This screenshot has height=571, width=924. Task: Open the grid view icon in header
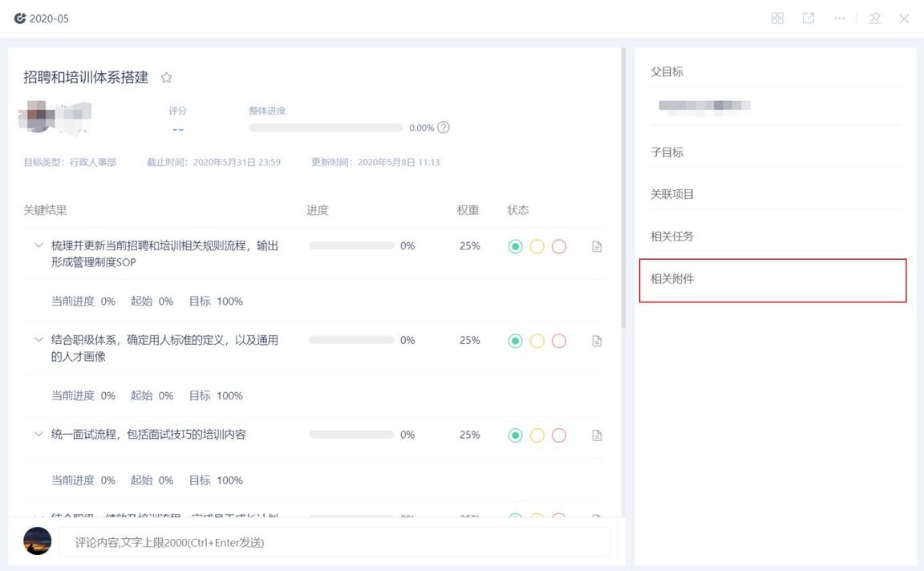tap(777, 18)
